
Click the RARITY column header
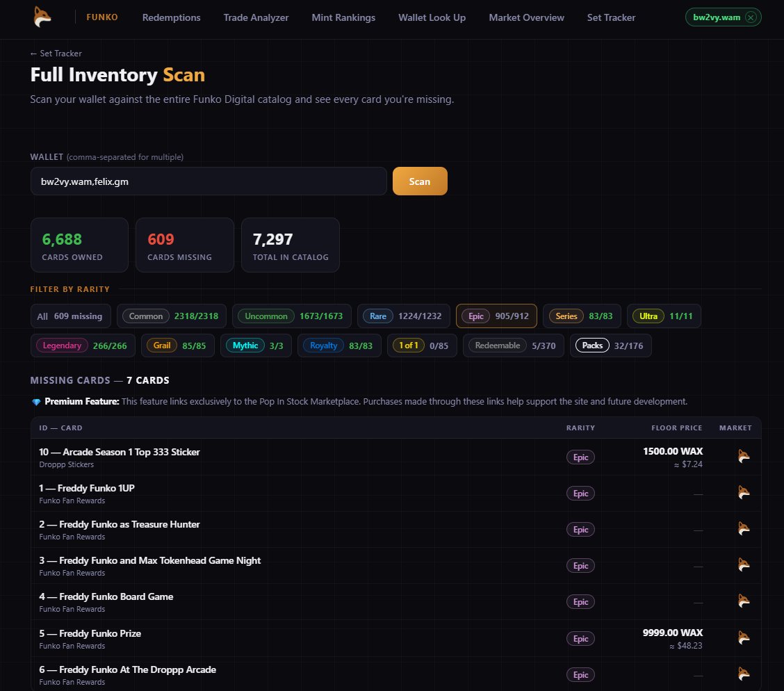point(580,428)
